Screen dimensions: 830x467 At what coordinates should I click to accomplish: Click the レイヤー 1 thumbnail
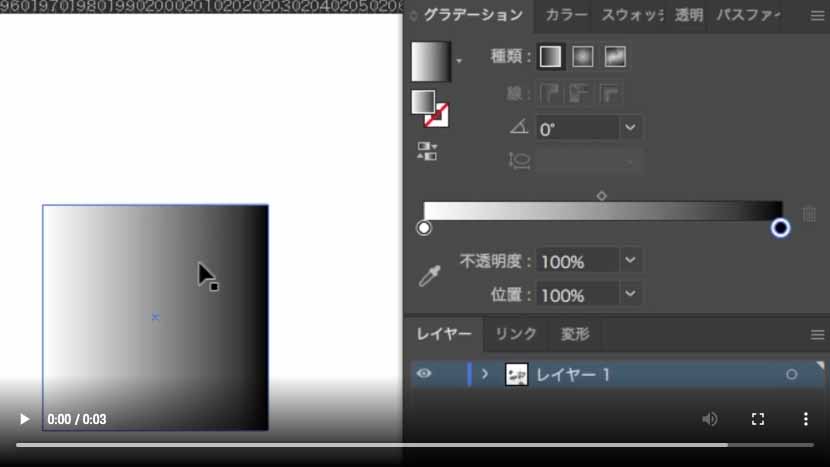[x=516, y=374]
